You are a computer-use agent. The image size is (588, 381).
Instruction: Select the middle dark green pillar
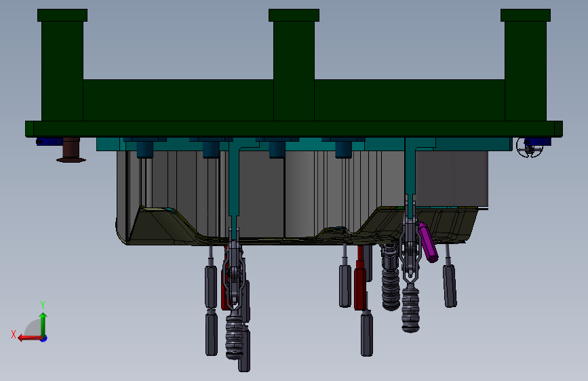tap(294, 65)
